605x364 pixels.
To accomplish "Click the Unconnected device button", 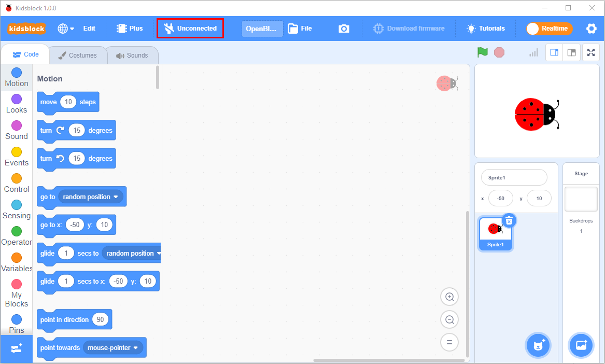I will (x=190, y=29).
